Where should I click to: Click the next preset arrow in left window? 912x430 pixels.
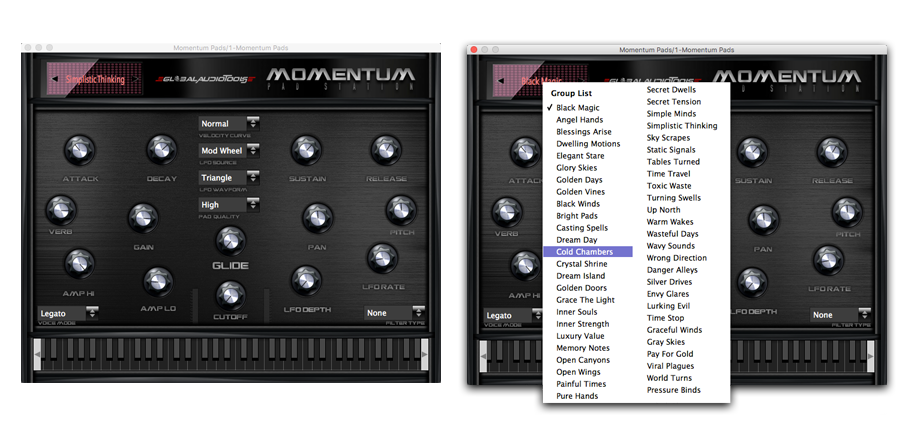(x=135, y=79)
